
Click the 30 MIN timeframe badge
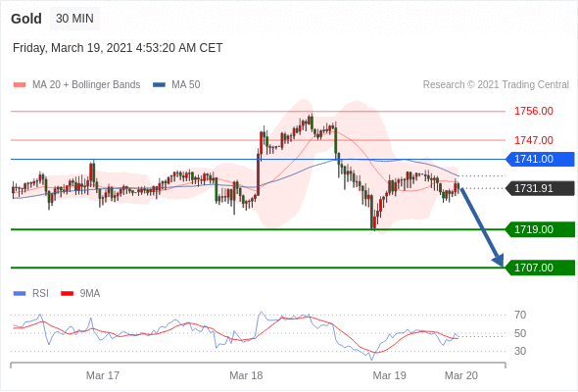point(74,19)
